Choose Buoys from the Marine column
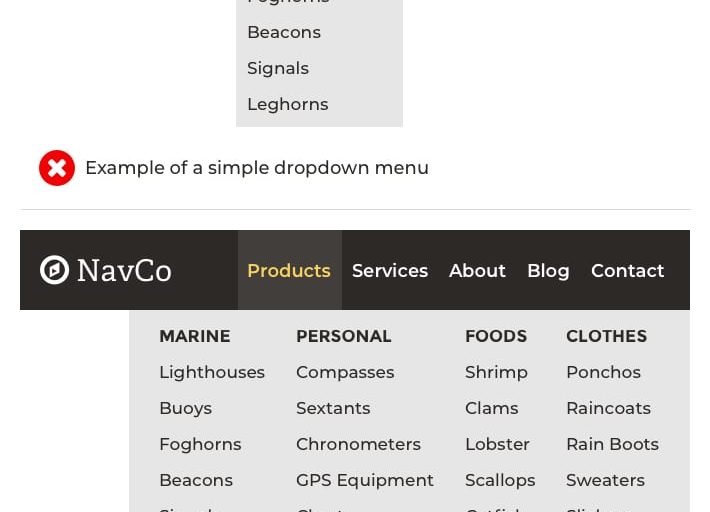The image size is (710, 512). pyautogui.click(x=185, y=408)
